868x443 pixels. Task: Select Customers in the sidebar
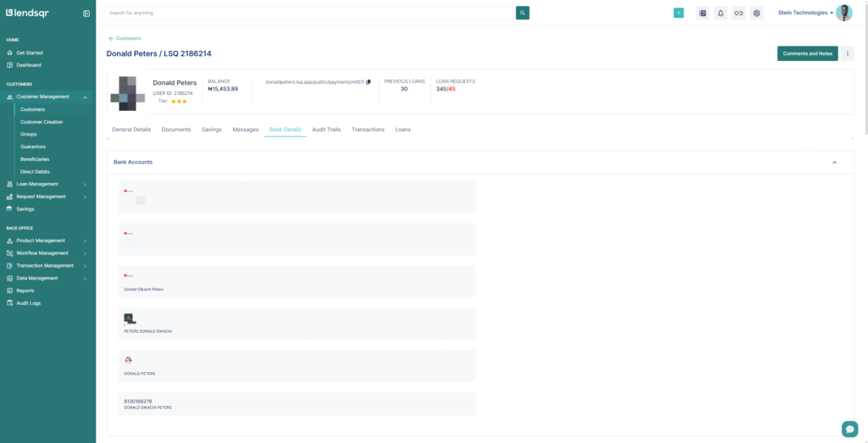tap(33, 109)
